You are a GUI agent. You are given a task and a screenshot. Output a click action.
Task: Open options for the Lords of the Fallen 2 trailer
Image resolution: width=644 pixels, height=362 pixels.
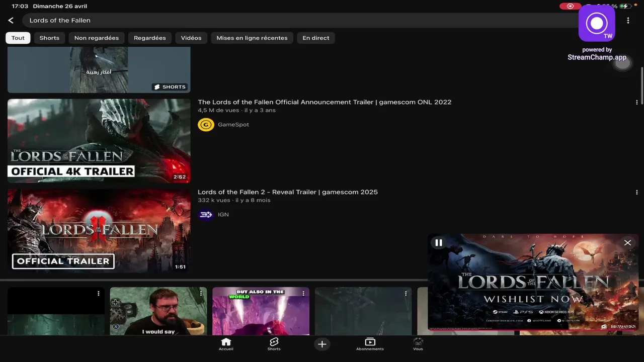(x=636, y=192)
